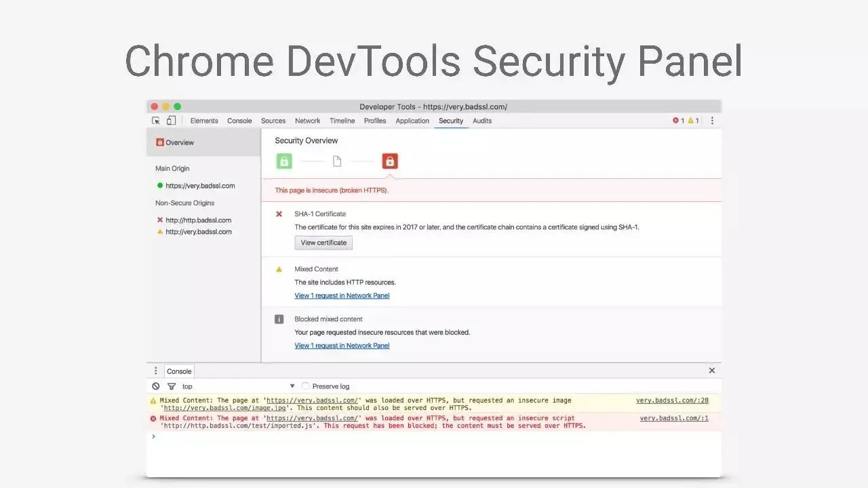Click the green secure lock icon
The width and height of the screenshot is (868, 488).
click(x=284, y=161)
